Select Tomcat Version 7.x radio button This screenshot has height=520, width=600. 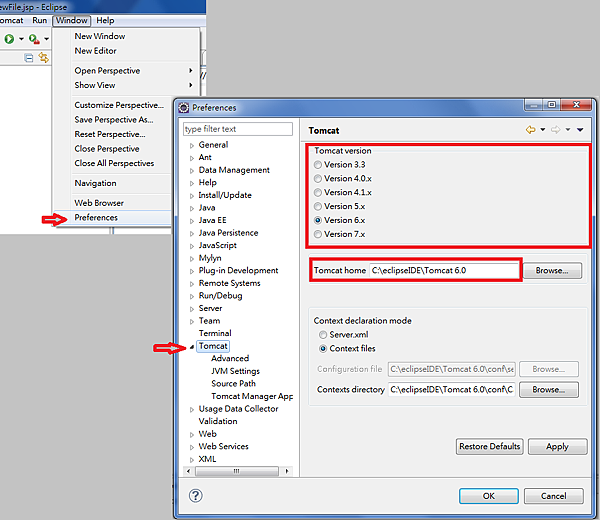click(x=318, y=234)
